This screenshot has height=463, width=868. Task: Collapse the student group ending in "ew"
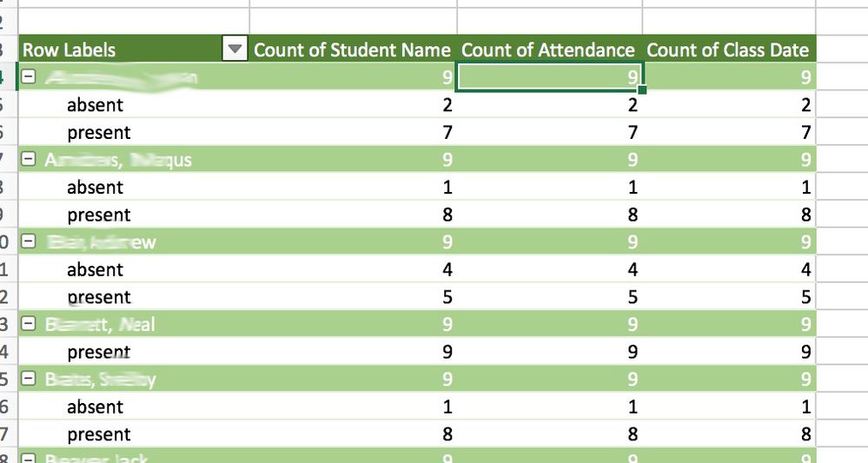tap(29, 241)
